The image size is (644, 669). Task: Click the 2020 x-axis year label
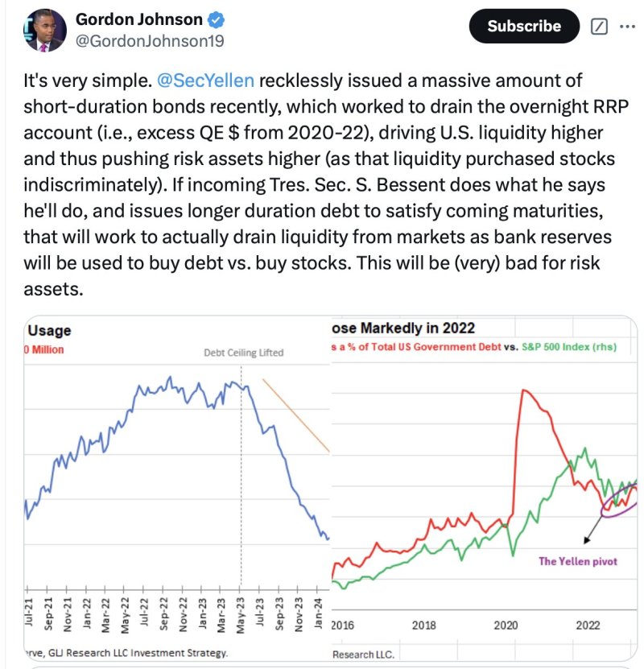[x=507, y=624]
